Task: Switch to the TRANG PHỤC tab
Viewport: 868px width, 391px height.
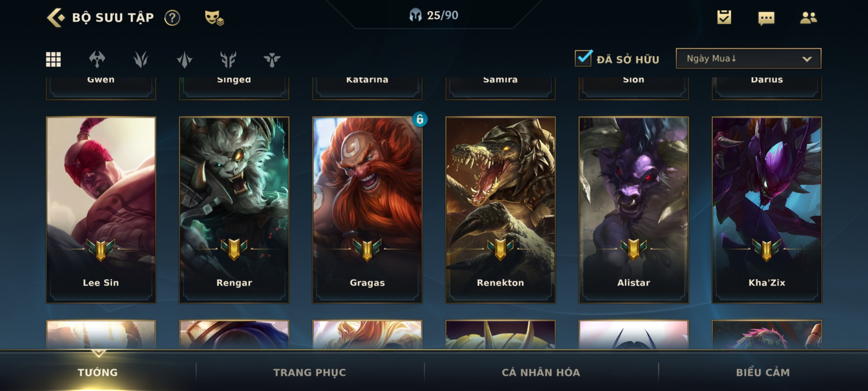Action: (x=310, y=372)
